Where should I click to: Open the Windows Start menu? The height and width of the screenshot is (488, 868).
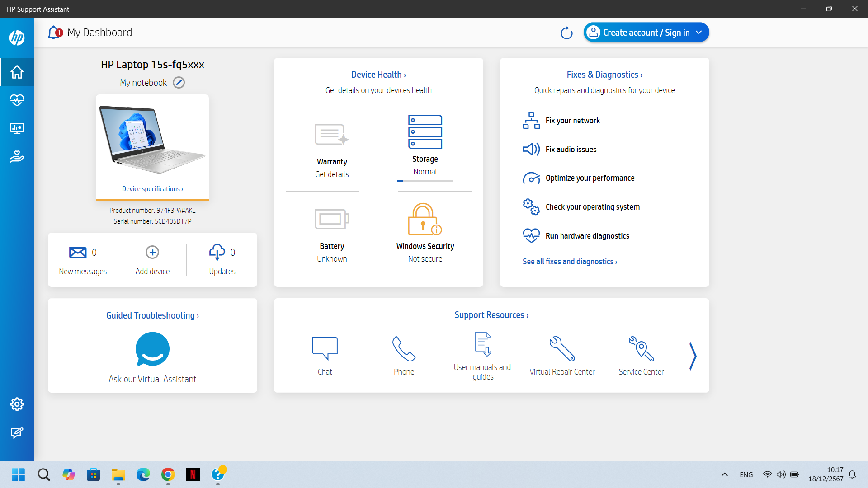18,474
